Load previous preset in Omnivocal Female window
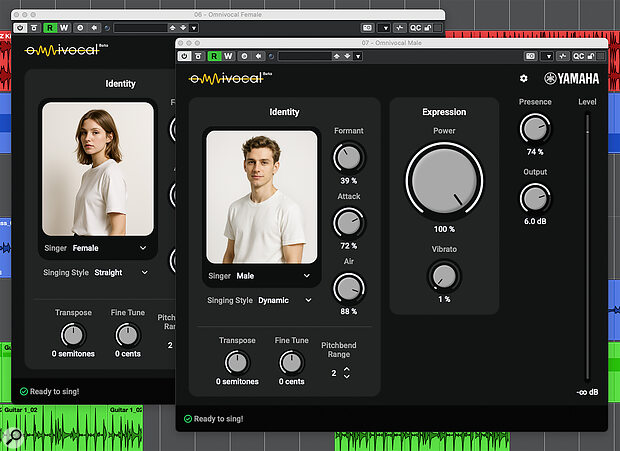 click(172, 28)
